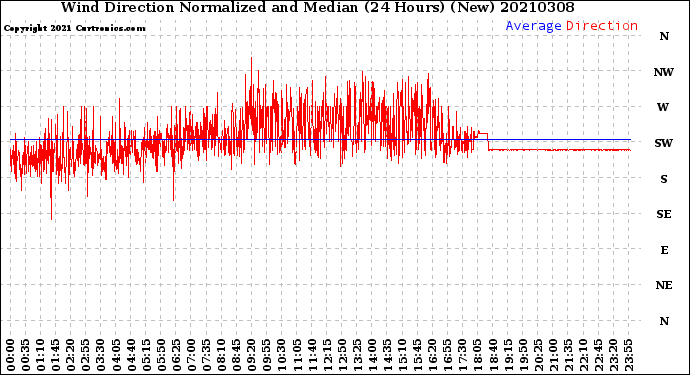Screen dimensions: 690x375
Task: Select the '17:30' time tick label
Action: point(462,355)
